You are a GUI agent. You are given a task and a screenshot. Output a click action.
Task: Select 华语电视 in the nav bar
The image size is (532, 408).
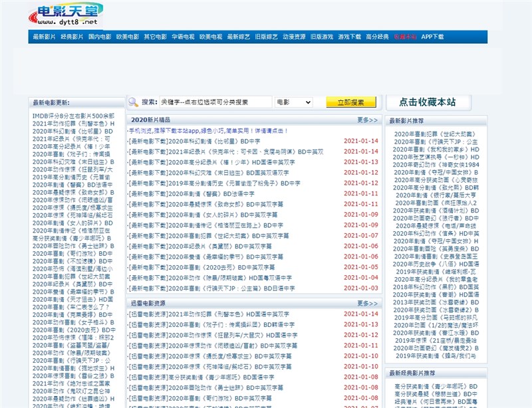coord(183,37)
